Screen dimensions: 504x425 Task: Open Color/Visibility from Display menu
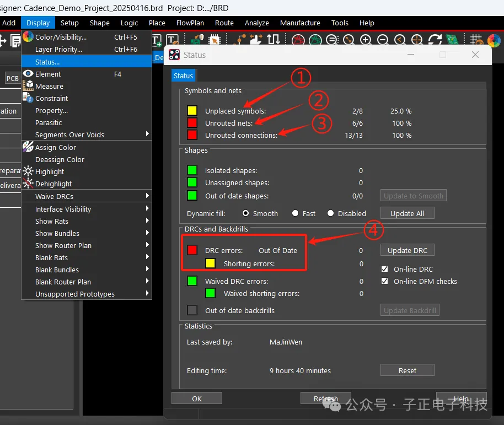pos(87,37)
